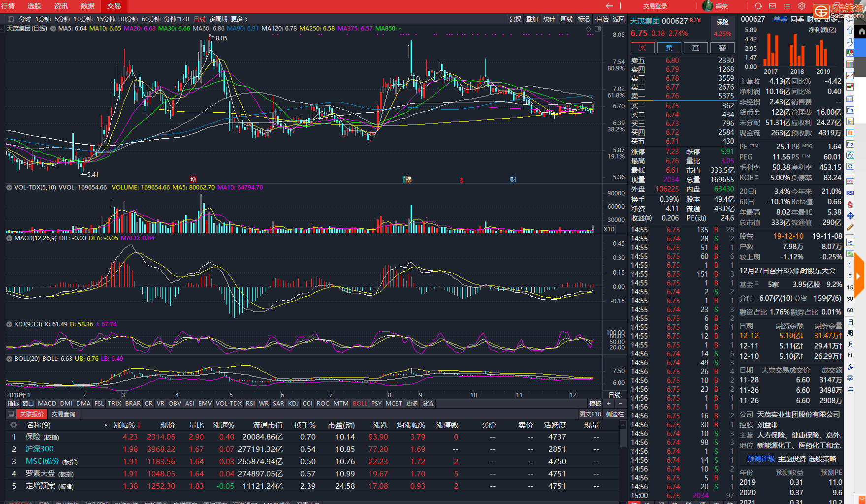Click the 沪深300 row in related quotes
The width and height of the screenshot is (866, 504).
tap(312, 449)
